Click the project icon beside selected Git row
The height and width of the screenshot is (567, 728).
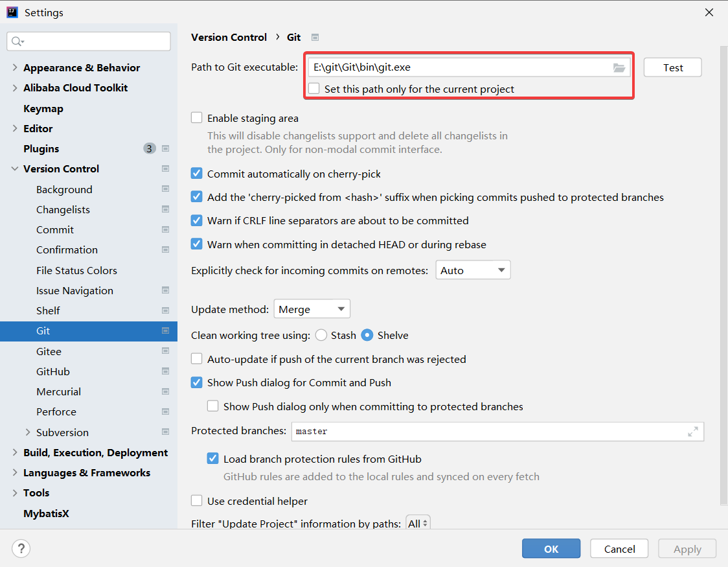165,330
